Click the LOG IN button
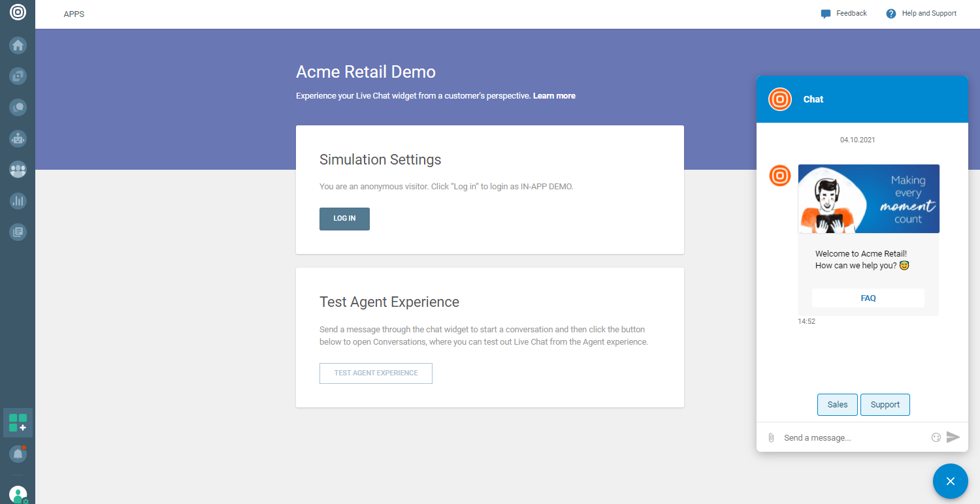980x504 pixels. 344,219
